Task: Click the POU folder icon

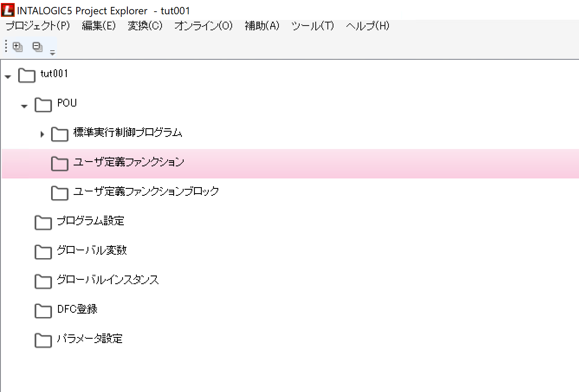Action: pos(43,104)
